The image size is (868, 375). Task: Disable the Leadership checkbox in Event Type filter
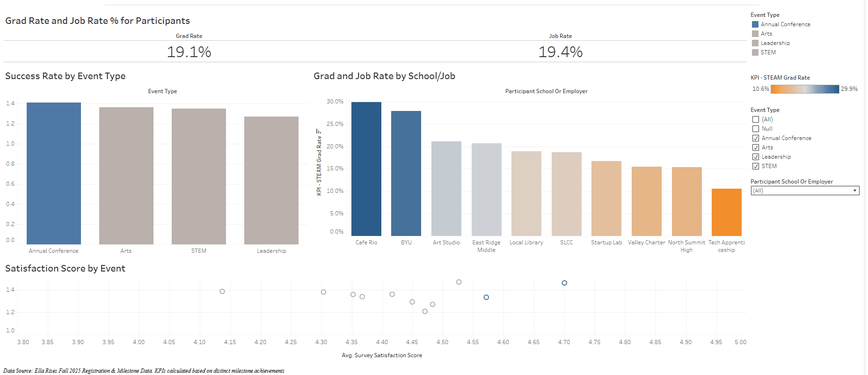(755, 156)
